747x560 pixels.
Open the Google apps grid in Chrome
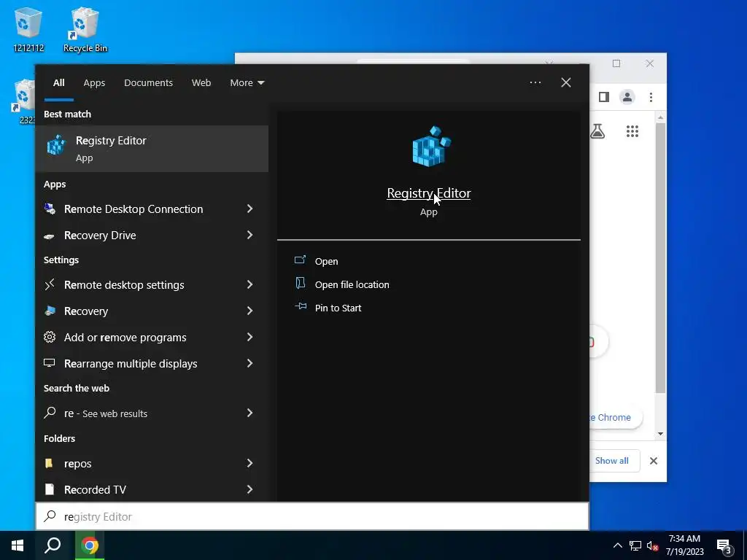click(x=632, y=131)
